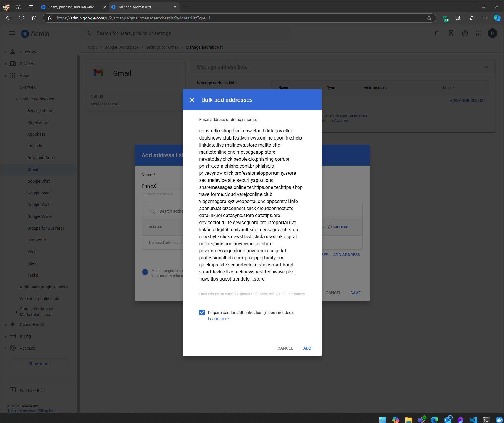Open the tab actions menu icon
504x423 pixels.
(31, 7)
